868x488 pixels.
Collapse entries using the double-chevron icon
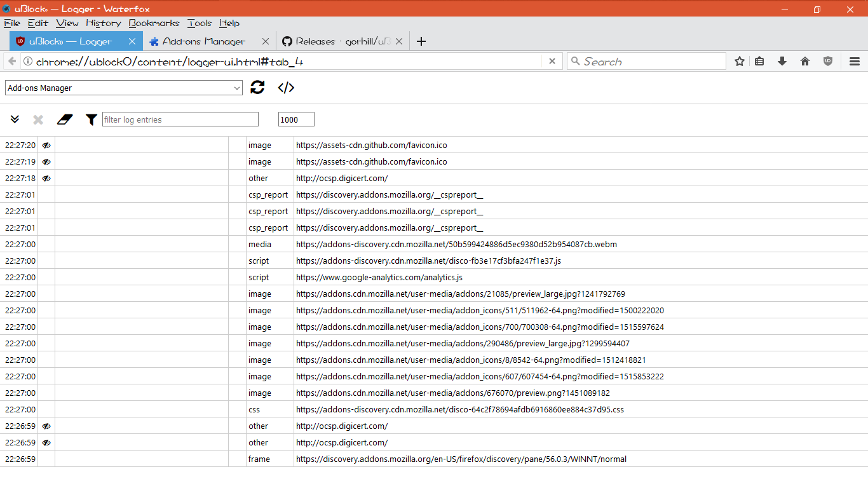click(15, 119)
